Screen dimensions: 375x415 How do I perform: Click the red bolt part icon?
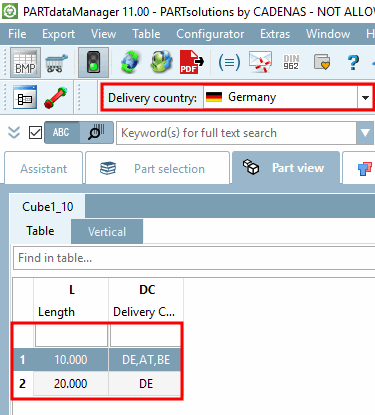pos(56,97)
